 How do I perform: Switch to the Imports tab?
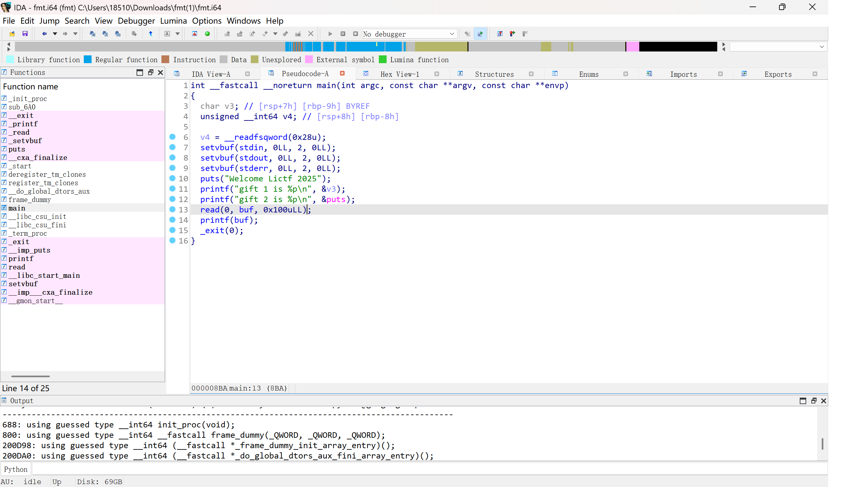683,74
